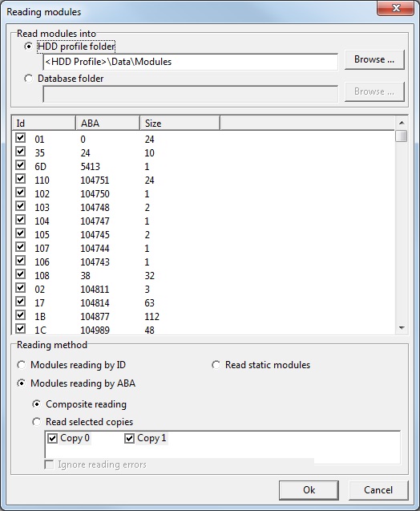This screenshot has width=420, height=511.
Task: Click the HDD Profile path input field
Action: (x=190, y=62)
